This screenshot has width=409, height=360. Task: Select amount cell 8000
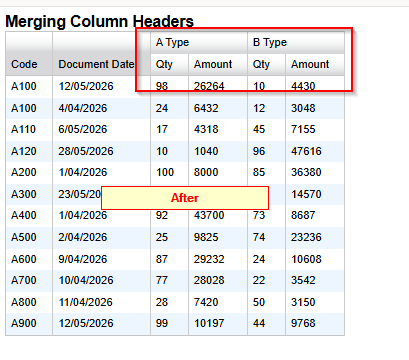coord(218,172)
